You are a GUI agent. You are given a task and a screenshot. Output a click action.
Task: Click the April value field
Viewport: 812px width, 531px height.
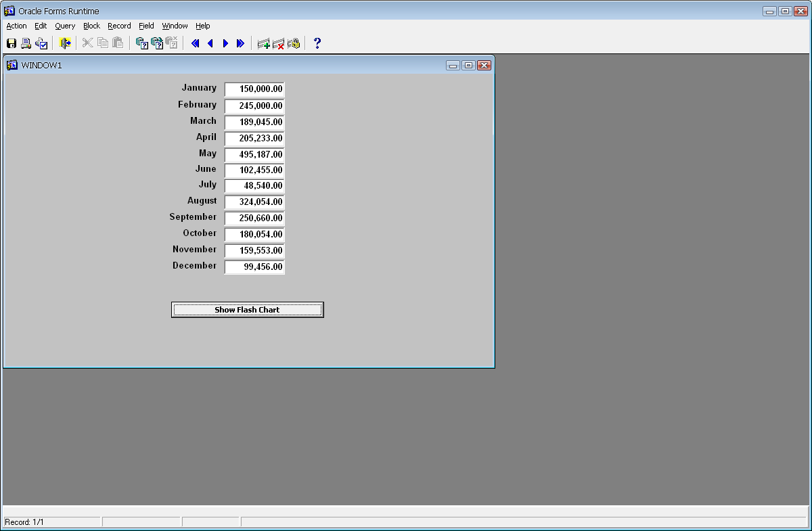[x=254, y=139]
